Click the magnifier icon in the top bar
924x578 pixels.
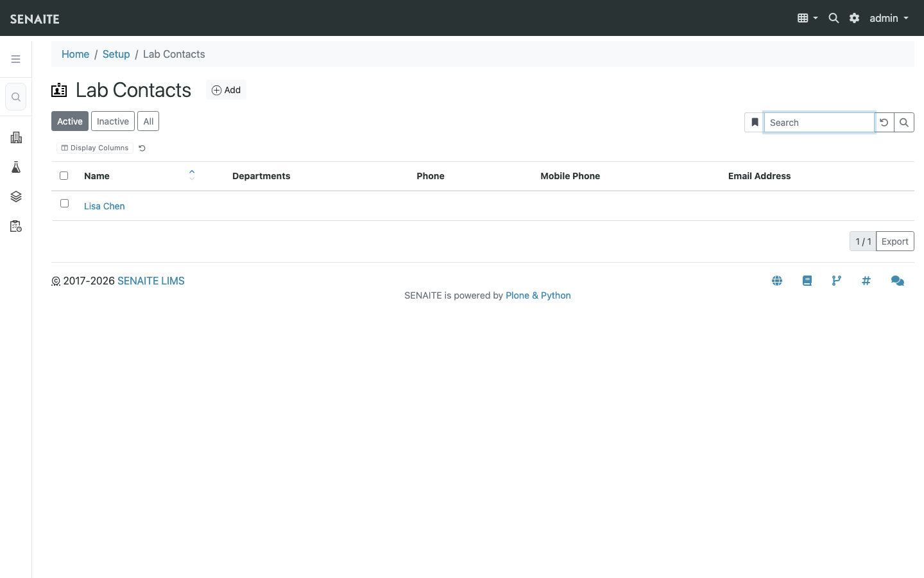(834, 18)
